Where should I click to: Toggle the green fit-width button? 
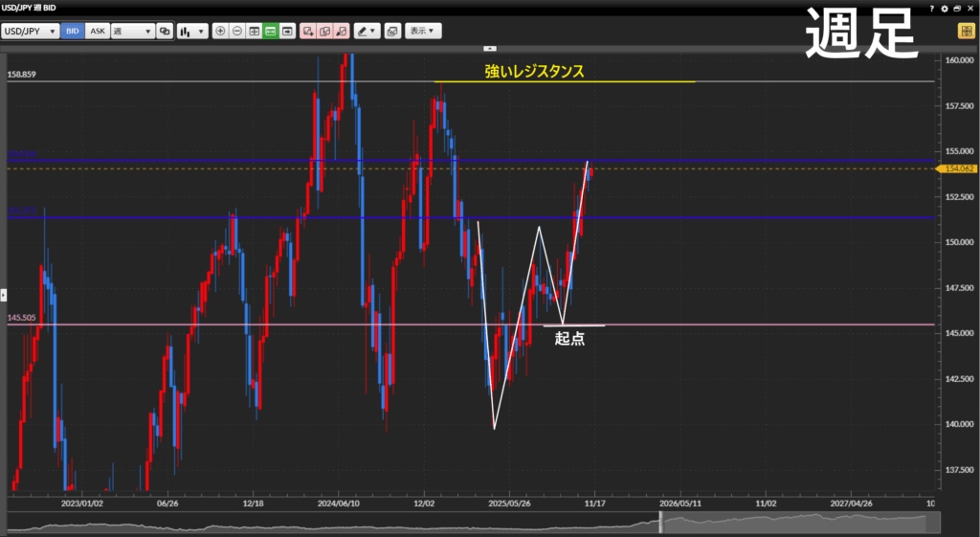[271, 31]
